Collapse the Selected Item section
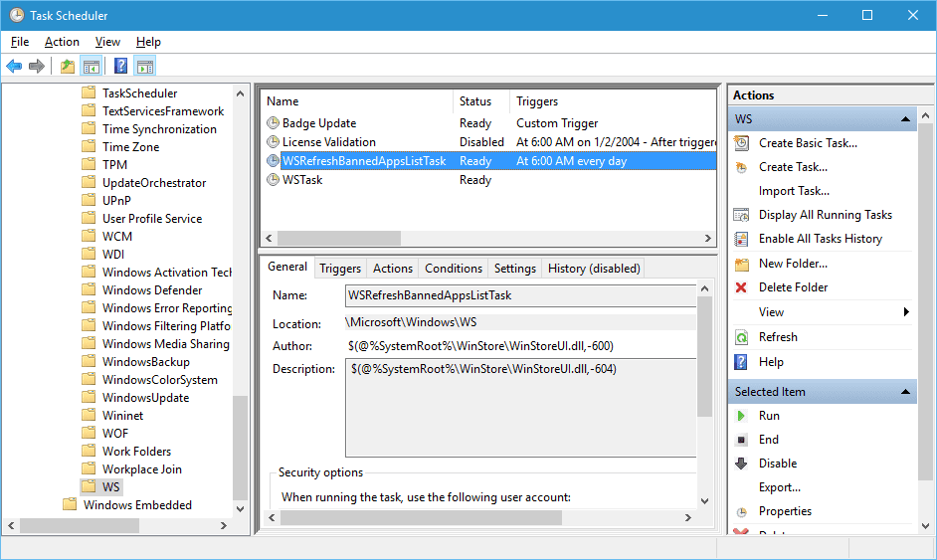 click(x=905, y=392)
